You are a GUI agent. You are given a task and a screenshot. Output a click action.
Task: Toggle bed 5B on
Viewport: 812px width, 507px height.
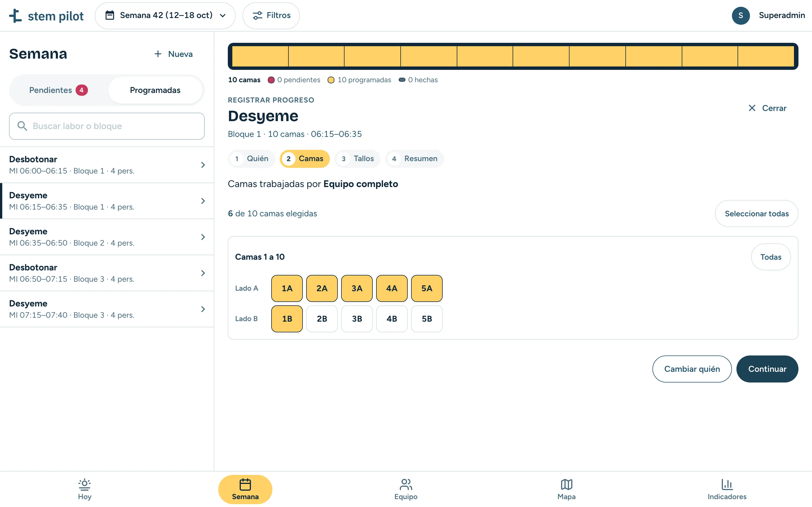[x=427, y=319]
